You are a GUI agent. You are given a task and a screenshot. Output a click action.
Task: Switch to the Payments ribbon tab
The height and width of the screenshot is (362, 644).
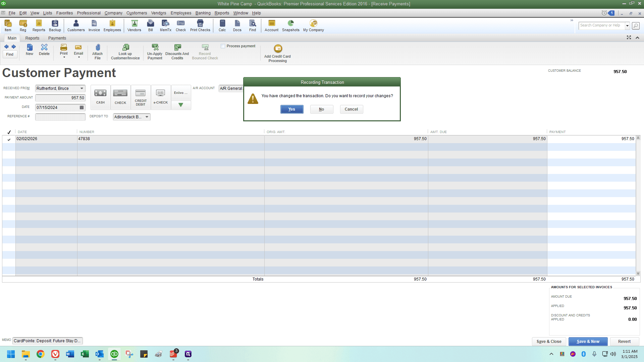coord(57,38)
